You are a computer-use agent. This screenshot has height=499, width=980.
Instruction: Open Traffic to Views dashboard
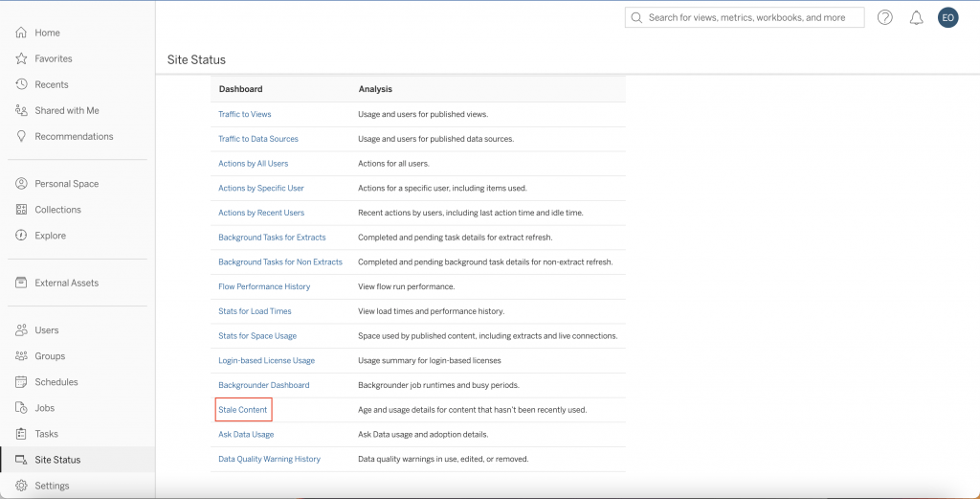click(x=245, y=114)
